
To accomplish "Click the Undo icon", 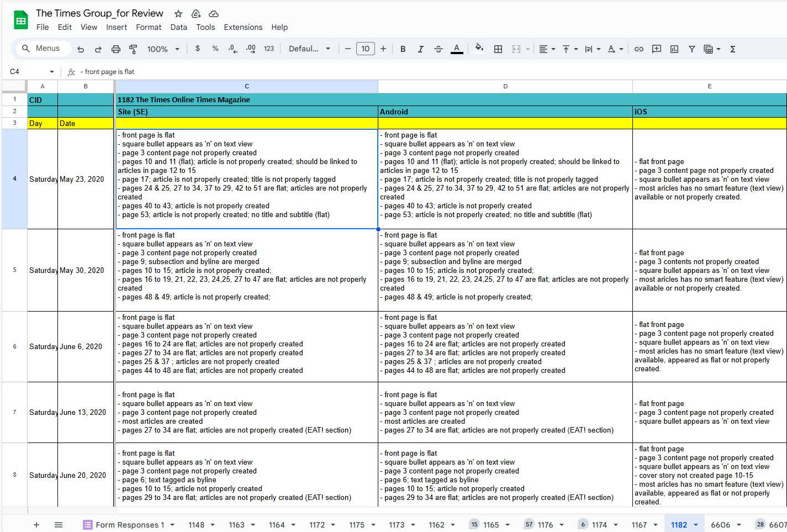I will 81,49.
